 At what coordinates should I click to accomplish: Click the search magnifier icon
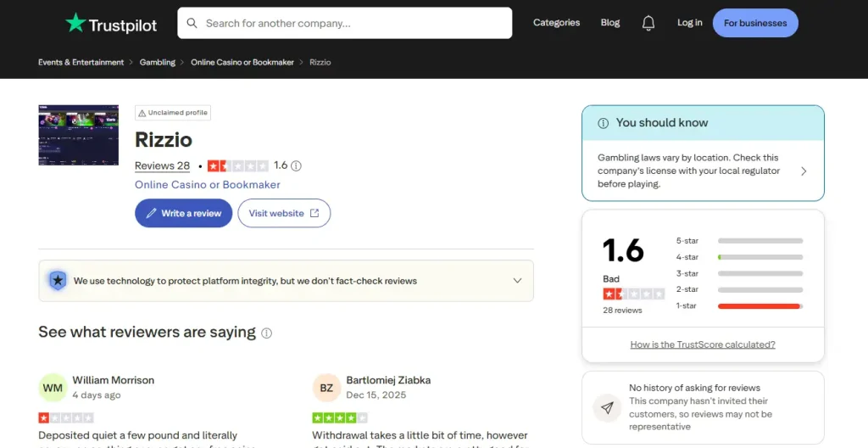192,23
